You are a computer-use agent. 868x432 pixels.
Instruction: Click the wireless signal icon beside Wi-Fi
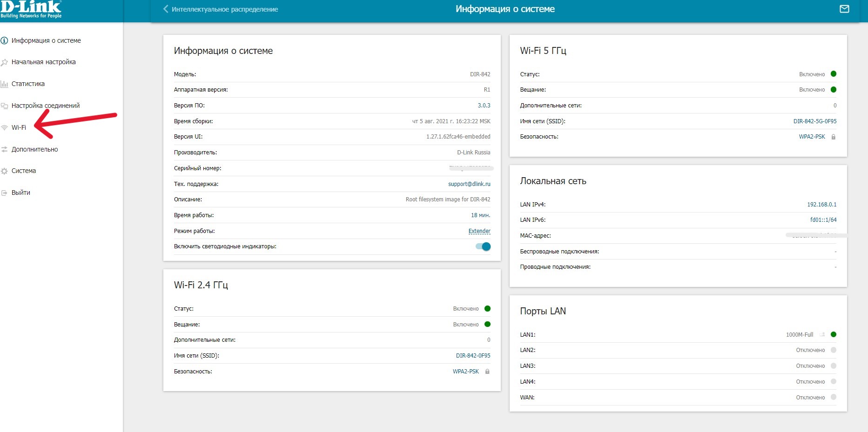click(x=4, y=128)
